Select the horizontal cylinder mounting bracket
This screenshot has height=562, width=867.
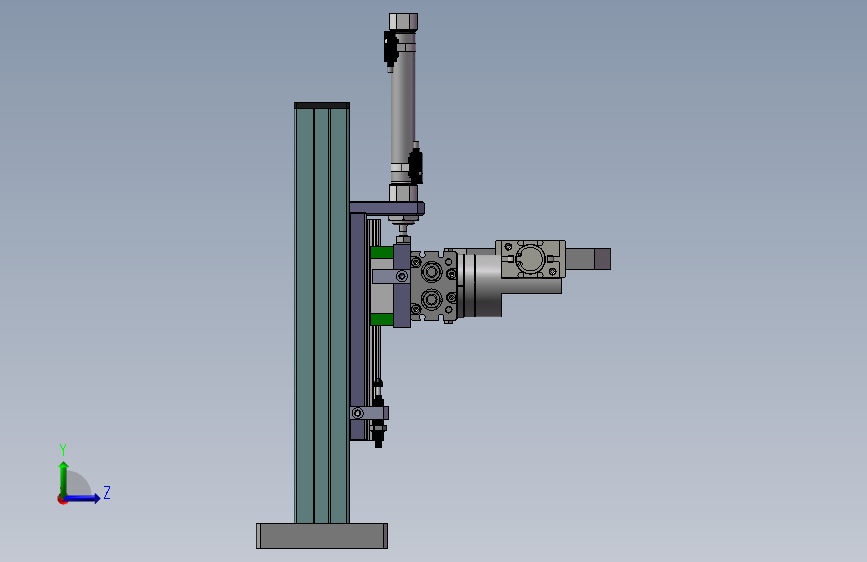(x=387, y=209)
